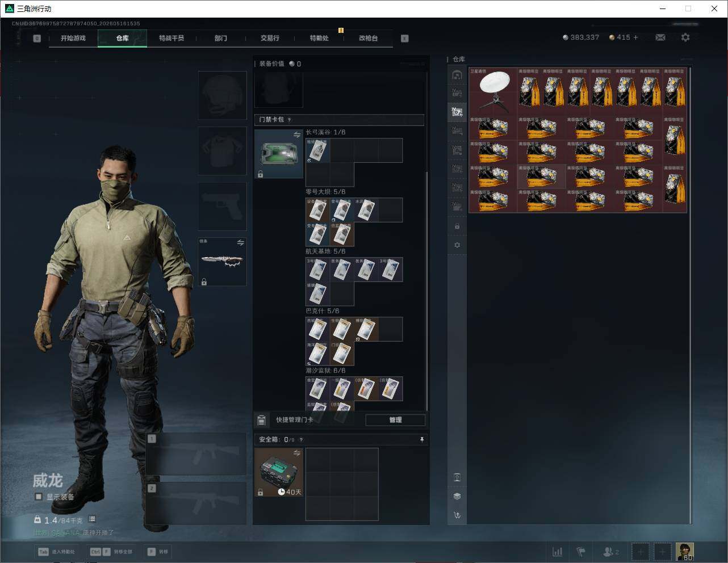Select the first key card under 零号大坝
The width and height of the screenshot is (728, 563).
pos(318,210)
